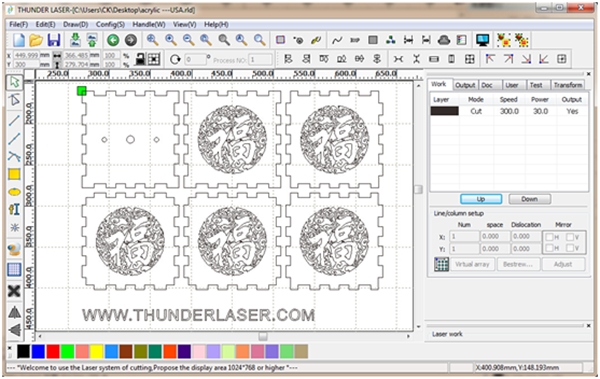Toggle Y row mirror H checkbox
The width and height of the screenshot is (600, 379).
[549, 248]
